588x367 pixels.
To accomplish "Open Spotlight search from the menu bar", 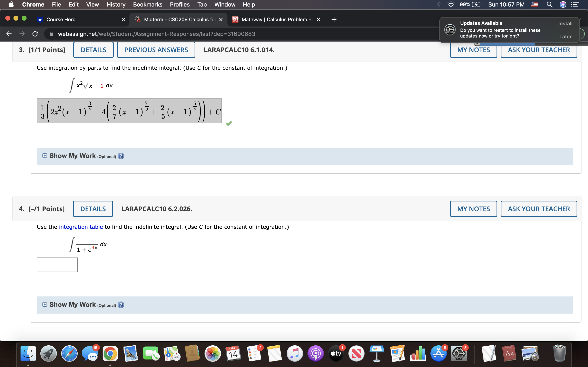I will 550,4.
